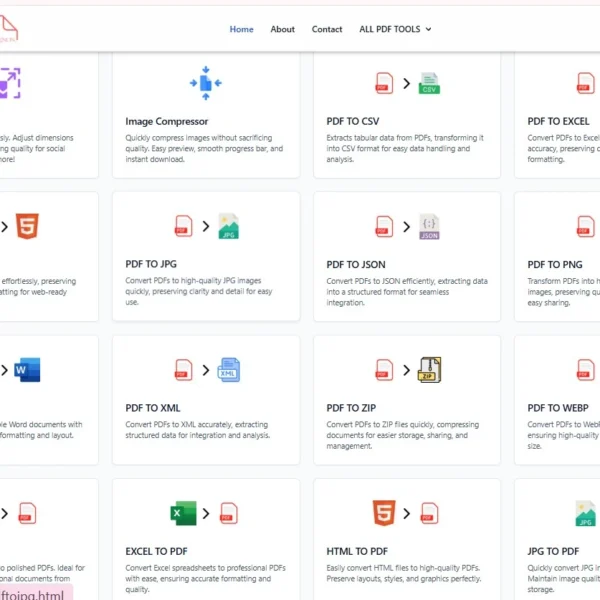Viewport: 600px width, 600px height.
Task: Open the Home nav link
Action: pos(241,29)
